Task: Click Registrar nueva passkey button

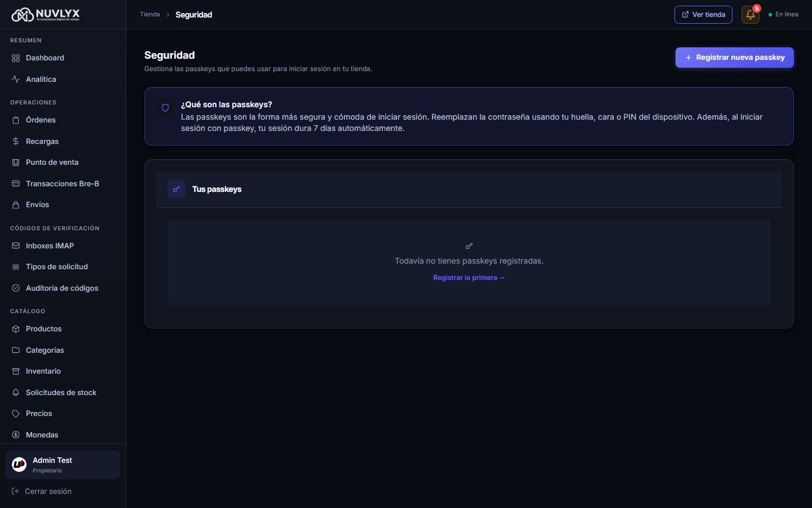Action: click(x=734, y=58)
